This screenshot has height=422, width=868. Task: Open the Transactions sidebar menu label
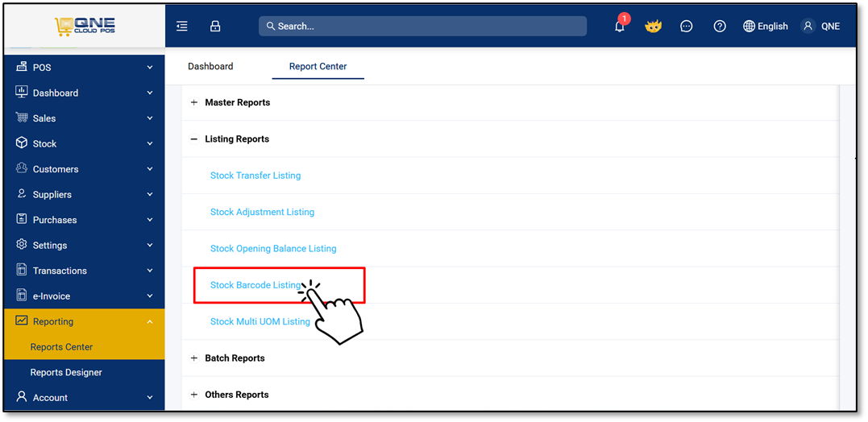(x=60, y=271)
